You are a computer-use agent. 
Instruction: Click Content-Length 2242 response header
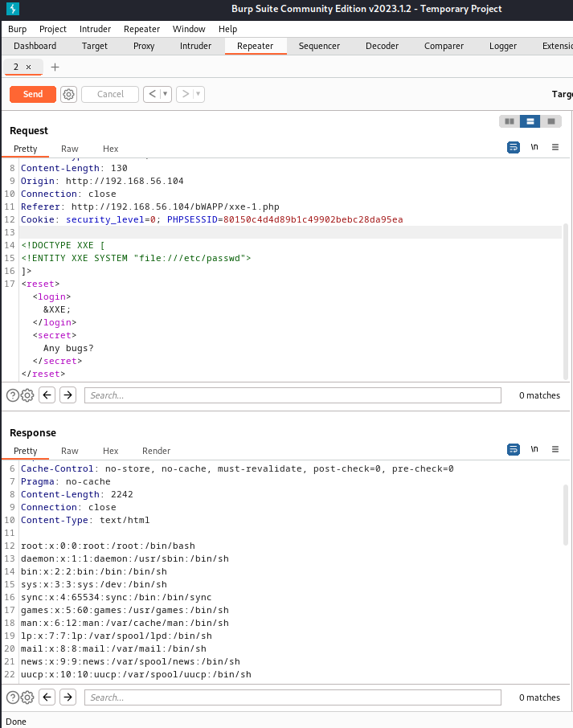77,494
